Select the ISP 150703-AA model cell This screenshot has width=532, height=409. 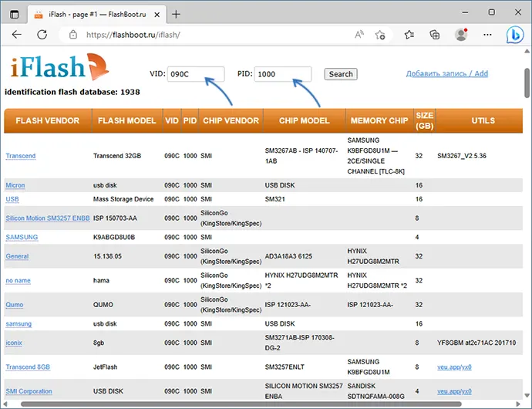[115, 218]
